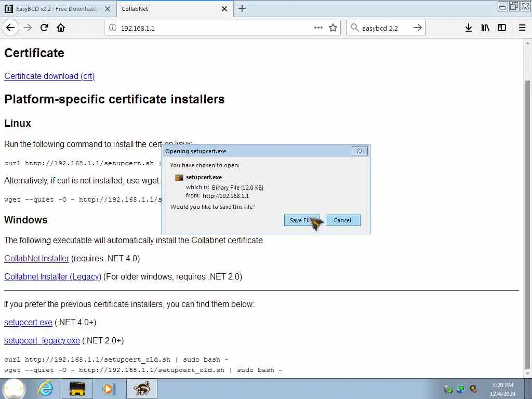Close the Opening setupcert.exe dialog
This screenshot has width=532, height=399.
(x=360, y=151)
